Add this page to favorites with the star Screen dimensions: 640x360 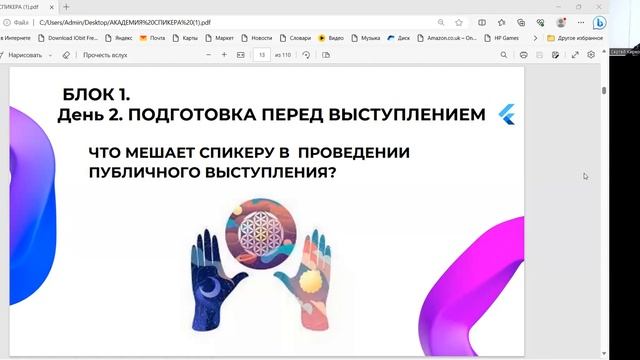pyautogui.click(x=459, y=22)
